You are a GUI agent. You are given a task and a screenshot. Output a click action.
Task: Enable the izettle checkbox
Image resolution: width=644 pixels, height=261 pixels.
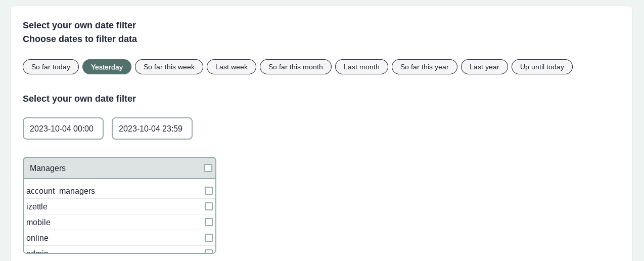point(209,206)
